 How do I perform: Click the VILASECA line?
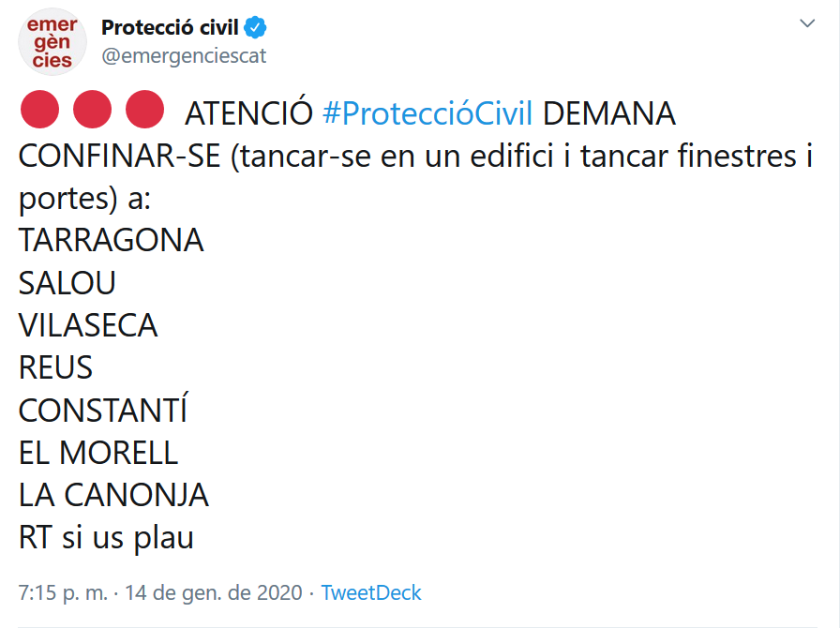(x=88, y=324)
